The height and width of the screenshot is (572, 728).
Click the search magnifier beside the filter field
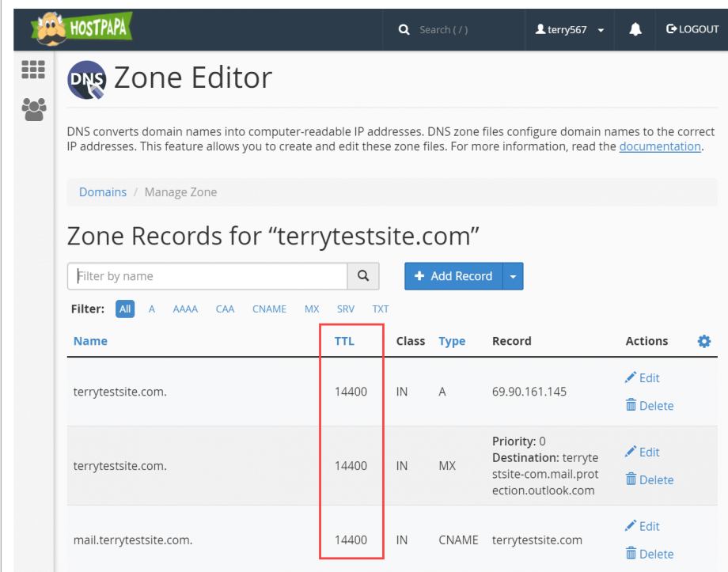point(363,276)
